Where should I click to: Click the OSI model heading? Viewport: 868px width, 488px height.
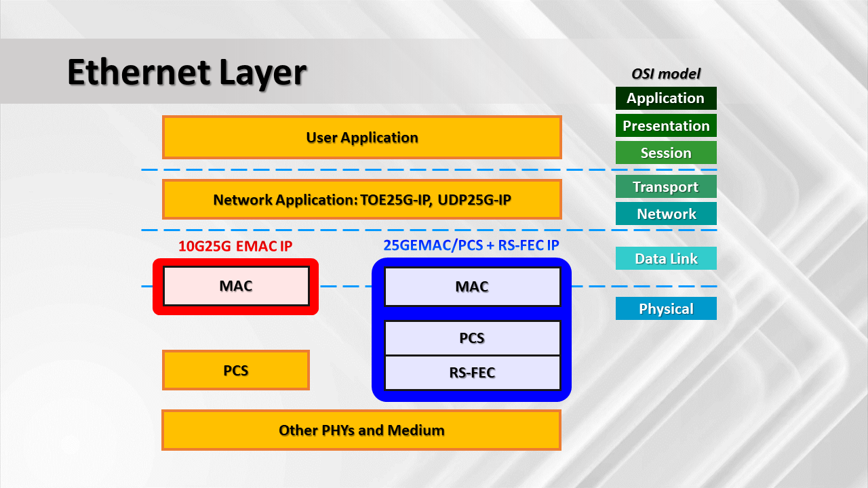(x=666, y=74)
